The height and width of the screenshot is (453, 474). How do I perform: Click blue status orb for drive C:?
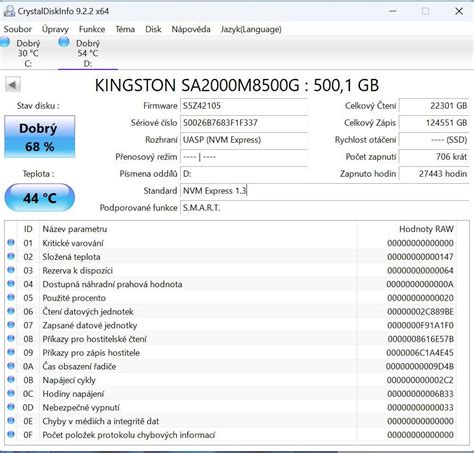[x=5, y=42]
